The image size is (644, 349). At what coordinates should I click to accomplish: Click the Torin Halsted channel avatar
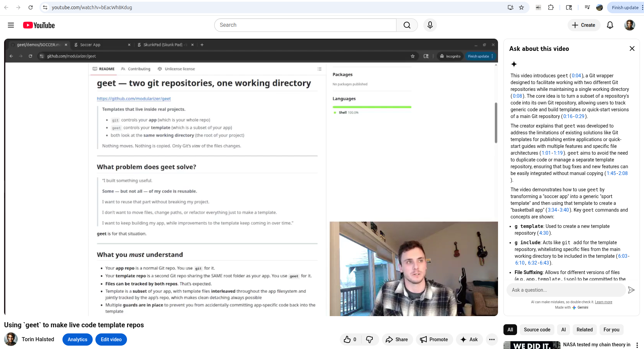coord(11,340)
